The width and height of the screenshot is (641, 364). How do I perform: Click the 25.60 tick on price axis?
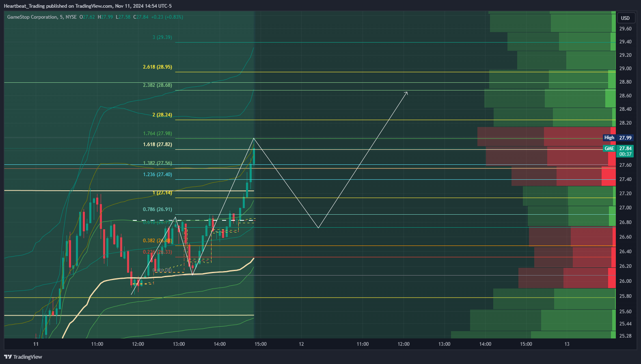[x=625, y=312]
